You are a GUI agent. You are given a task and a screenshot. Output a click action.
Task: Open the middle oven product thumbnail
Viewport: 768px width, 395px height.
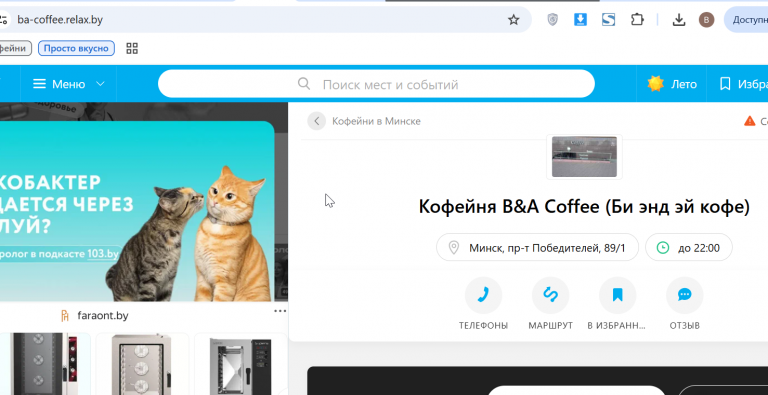coord(142,364)
